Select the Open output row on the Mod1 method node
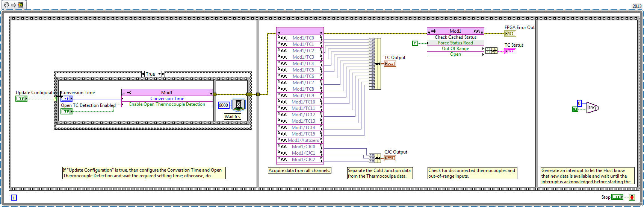 [455, 54]
